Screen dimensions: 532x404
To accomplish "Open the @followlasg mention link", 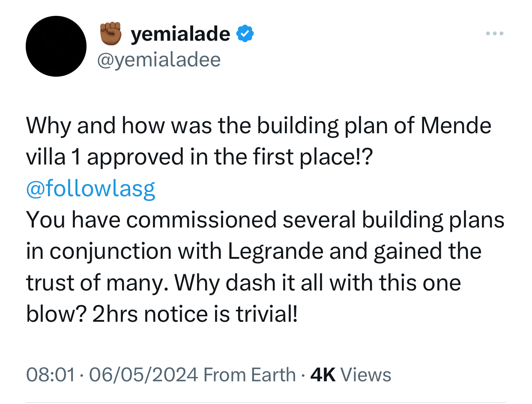I will point(90,189).
